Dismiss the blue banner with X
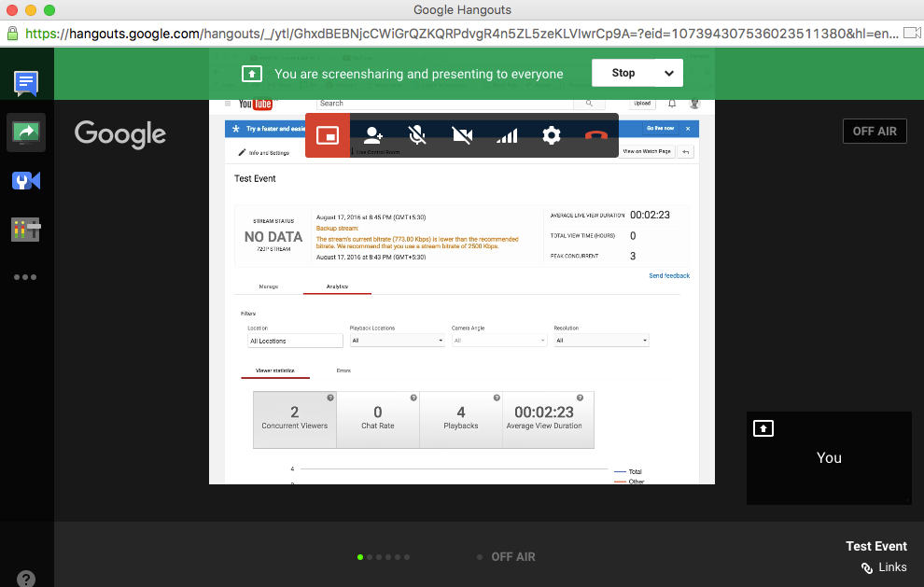Image resolution: width=924 pixels, height=587 pixels. (688, 129)
